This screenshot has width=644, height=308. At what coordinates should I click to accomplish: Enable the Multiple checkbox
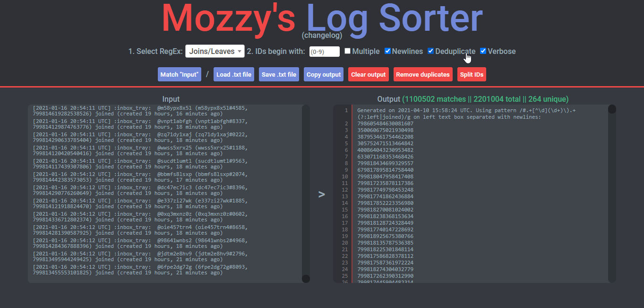[x=348, y=51]
